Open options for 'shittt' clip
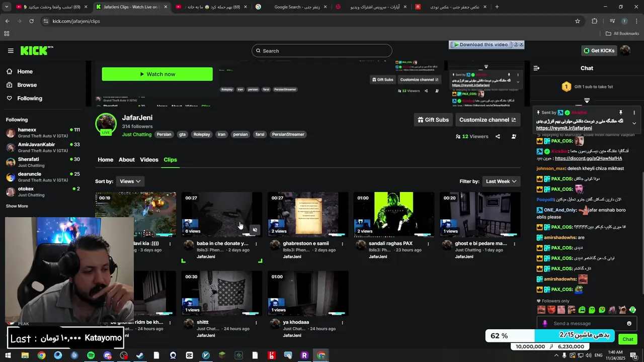The image size is (644, 362). tap(256, 322)
